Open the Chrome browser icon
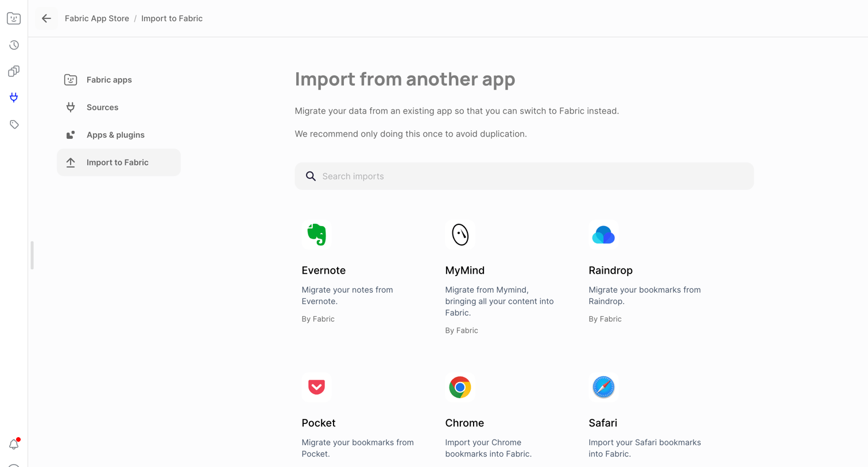Screen dimensions: 868x467 (460, 387)
